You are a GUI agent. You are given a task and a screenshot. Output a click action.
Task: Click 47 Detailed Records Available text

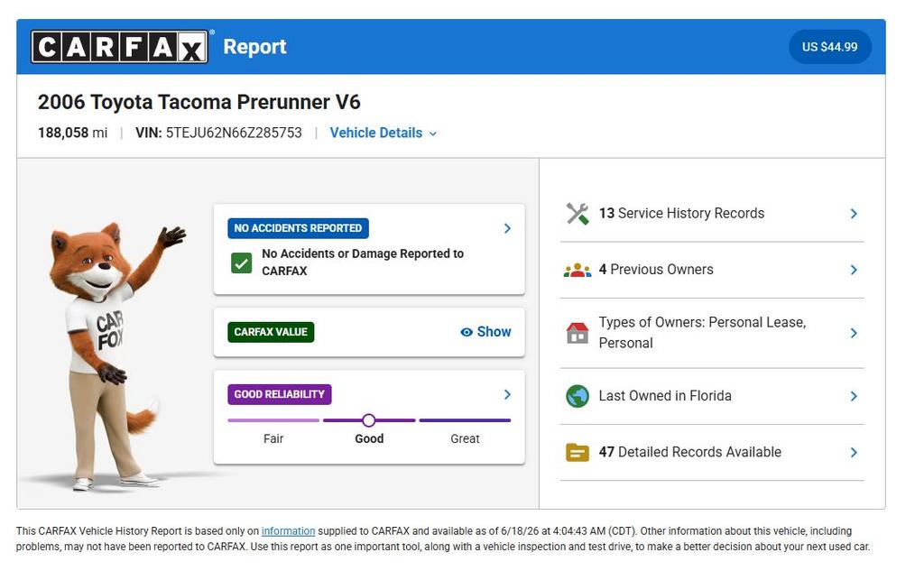(x=690, y=452)
